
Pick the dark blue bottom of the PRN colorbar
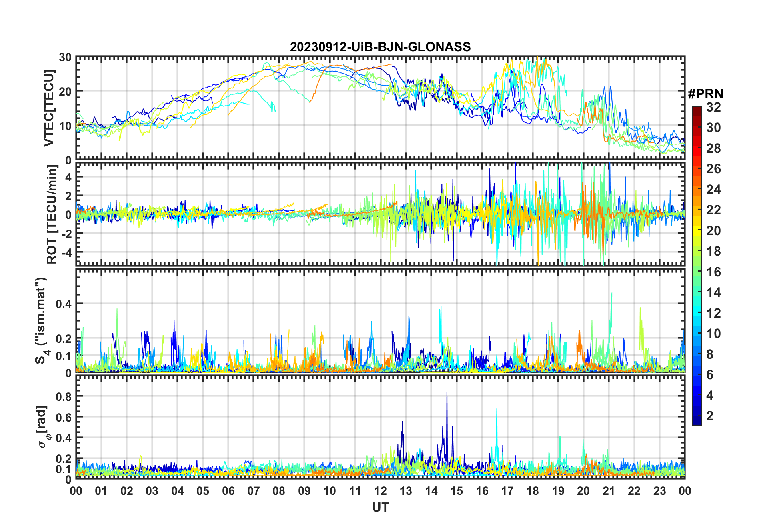(697, 422)
